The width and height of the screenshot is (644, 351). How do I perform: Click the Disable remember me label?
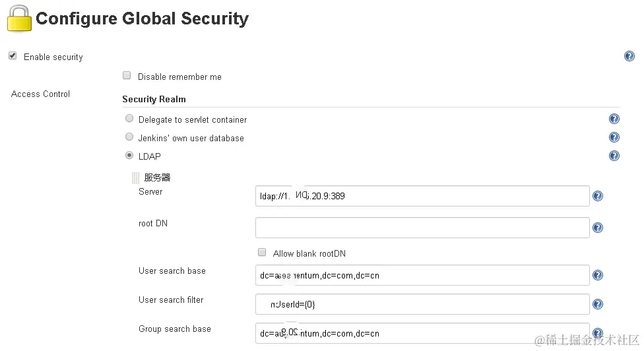[x=179, y=77]
